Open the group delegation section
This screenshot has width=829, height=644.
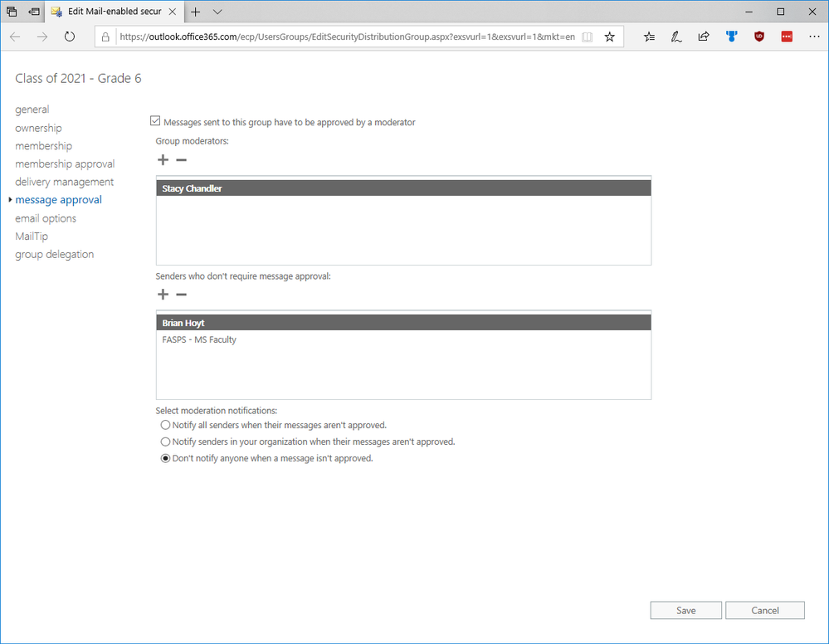coord(55,254)
